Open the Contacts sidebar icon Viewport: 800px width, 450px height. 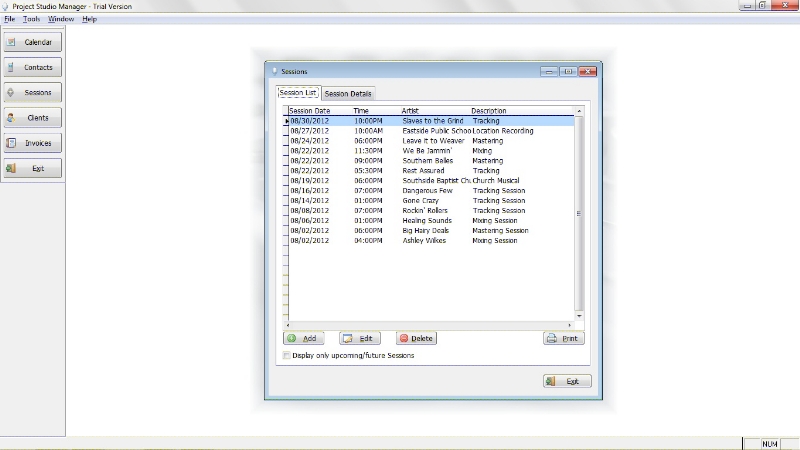coord(12,67)
